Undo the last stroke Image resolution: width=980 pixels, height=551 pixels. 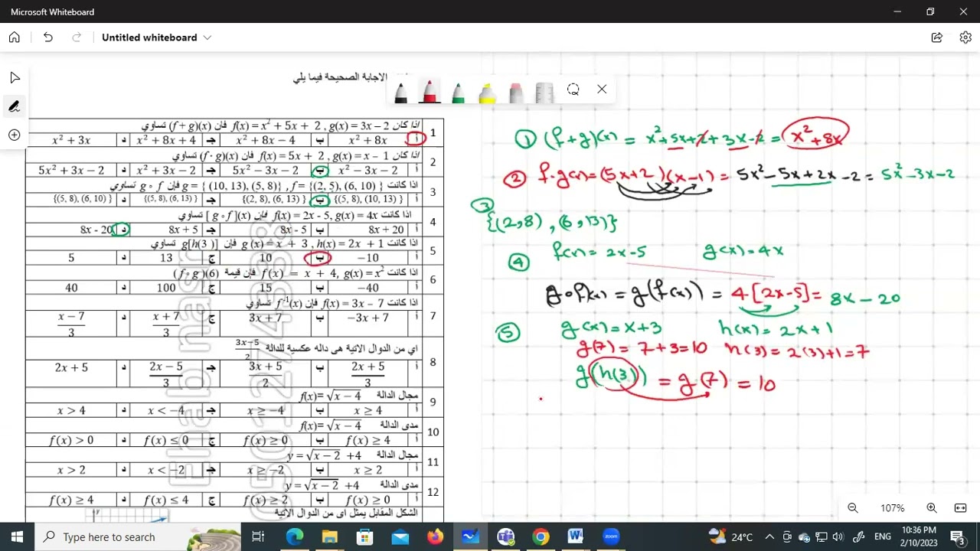[x=47, y=37]
